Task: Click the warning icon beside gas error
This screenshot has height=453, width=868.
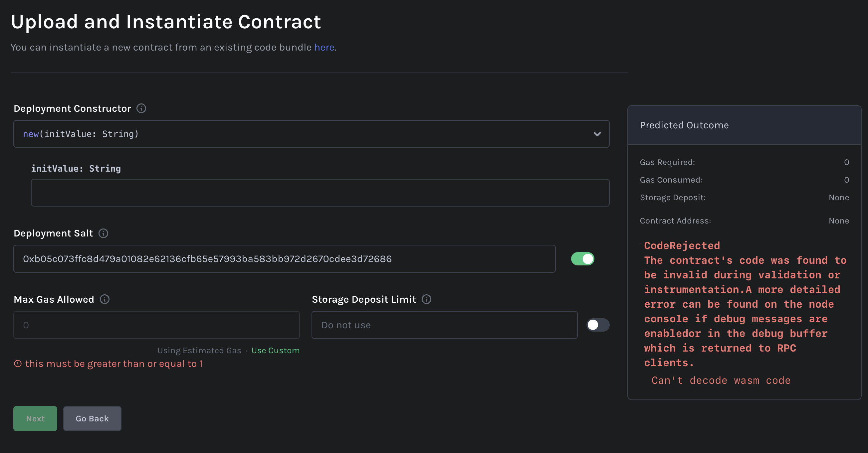Action: [18, 364]
